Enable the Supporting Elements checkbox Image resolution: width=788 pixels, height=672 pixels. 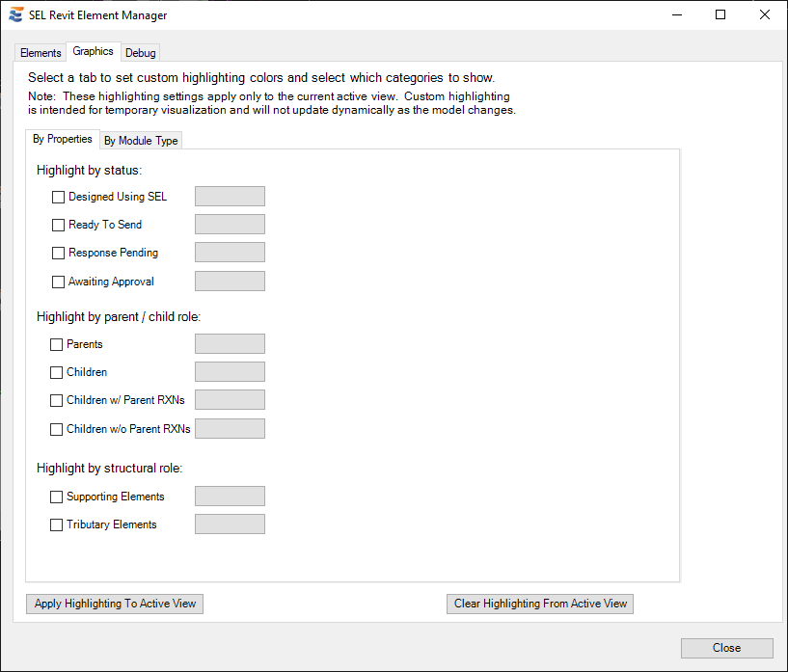[56, 497]
